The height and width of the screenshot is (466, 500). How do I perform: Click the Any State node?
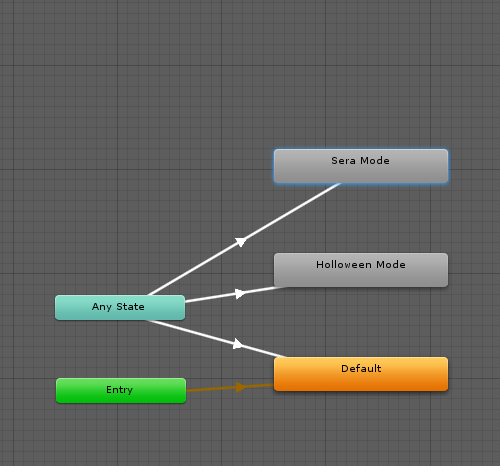click(120, 307)
